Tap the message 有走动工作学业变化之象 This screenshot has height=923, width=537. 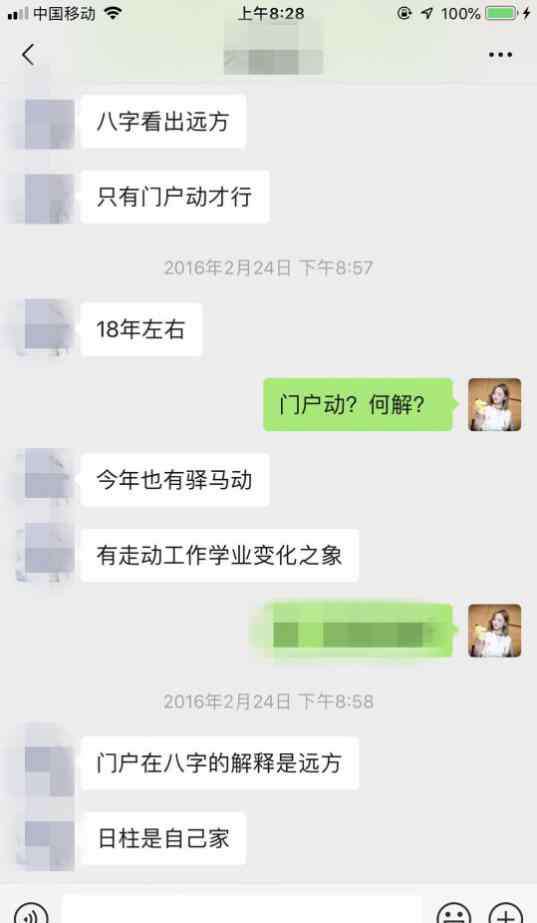pos(219,555)
